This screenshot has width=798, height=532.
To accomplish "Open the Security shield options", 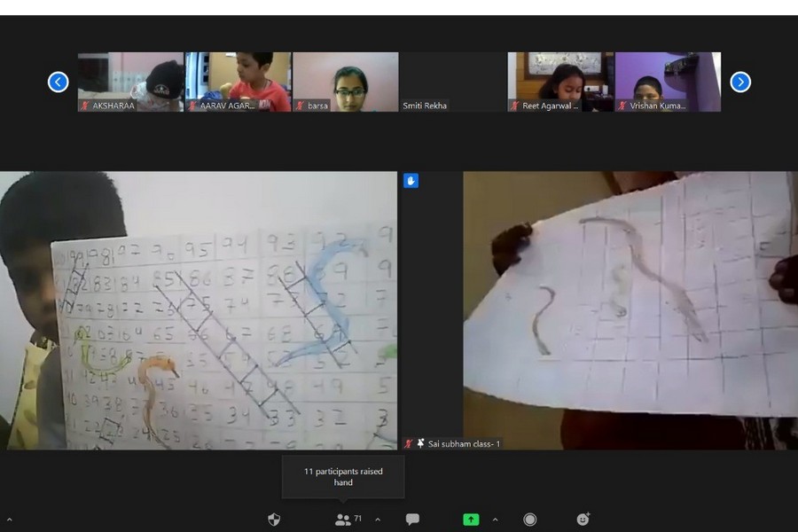I will click(274, 520).
